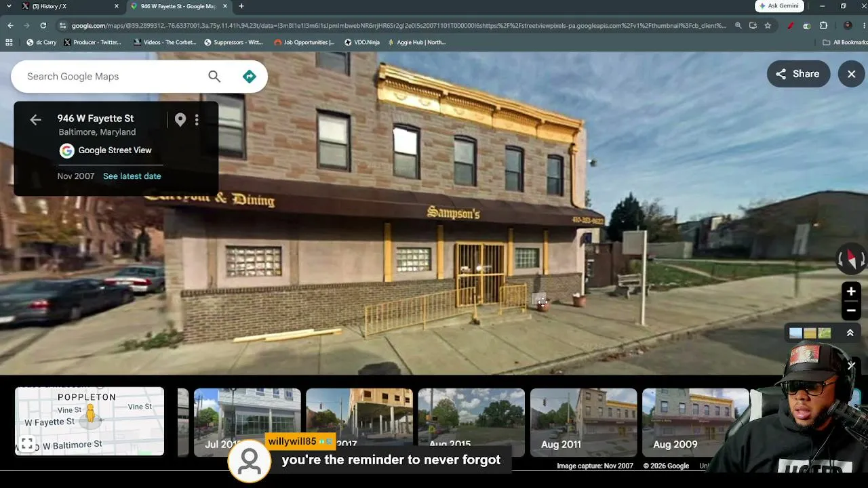
Task: Click the Ask Gemini button
Action: (779, 6)
